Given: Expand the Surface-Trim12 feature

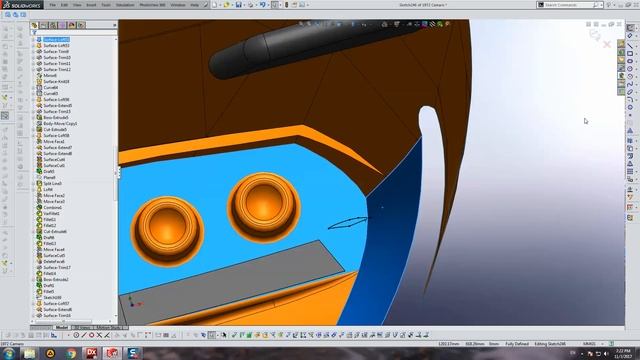Looking at the screenshot, I should pyautogui.click(x=33, y=69).
